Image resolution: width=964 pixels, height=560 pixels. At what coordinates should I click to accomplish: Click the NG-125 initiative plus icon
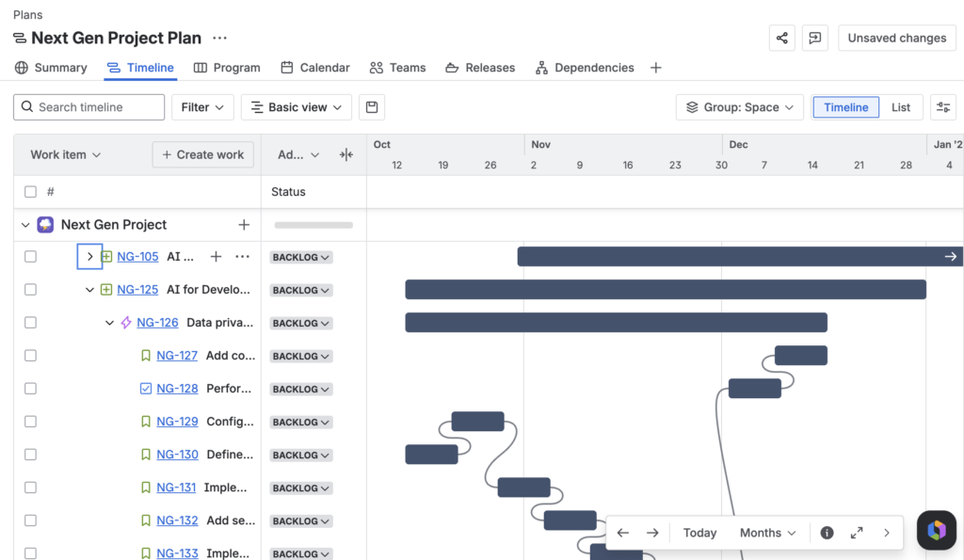(106, 290)
